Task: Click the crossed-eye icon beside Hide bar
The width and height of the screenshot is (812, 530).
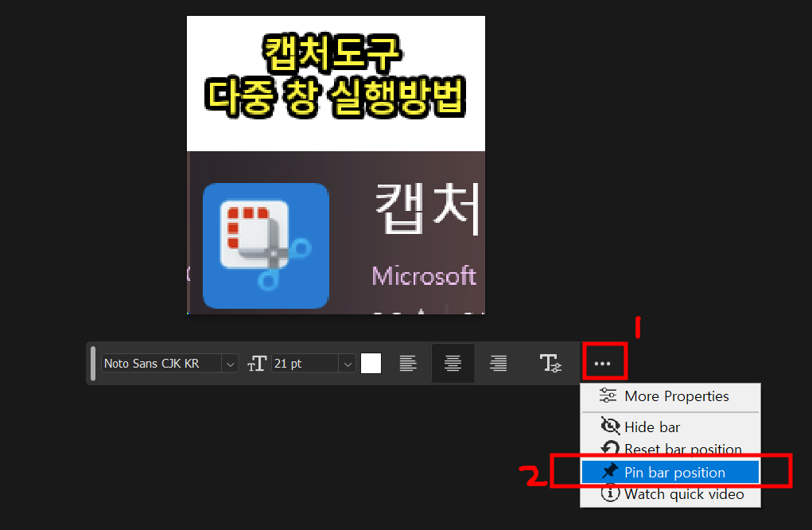Action: 610,426
